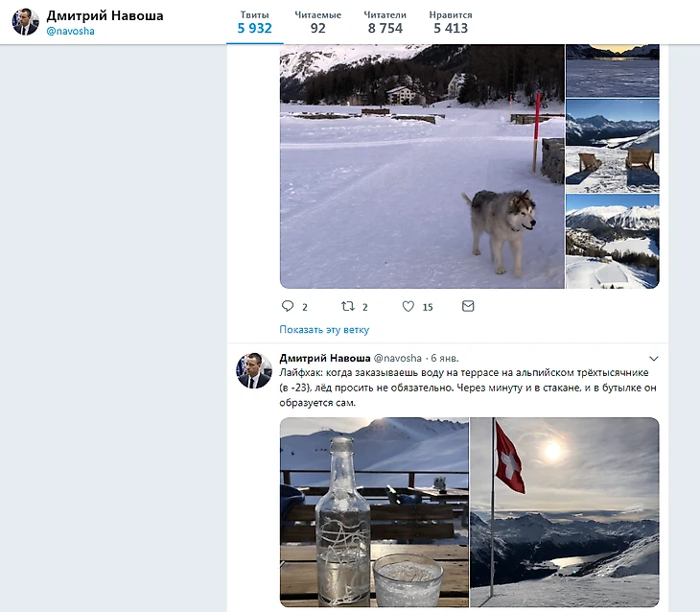Click the Показать эту ветку link

coord(324,330)
